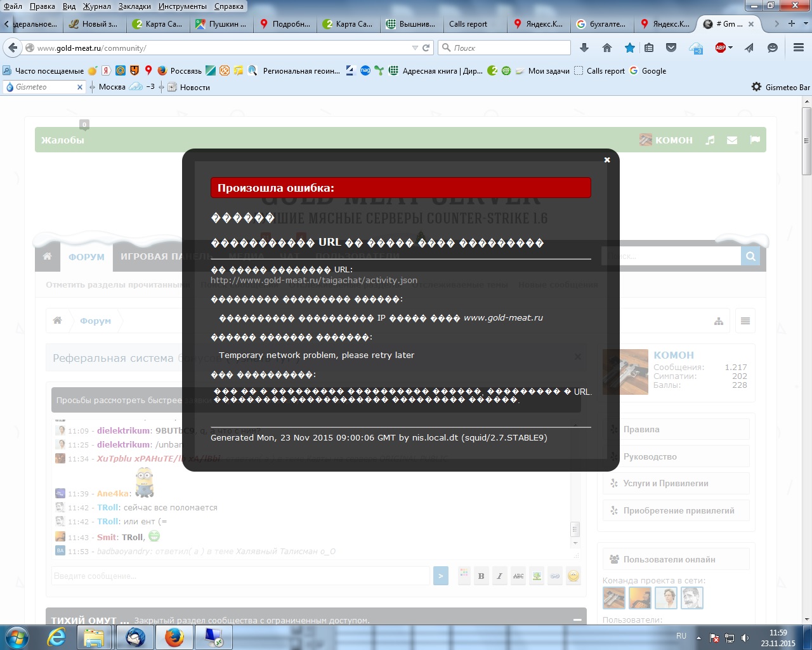Insert image icon in chat editor
This screenshot has height=650, width=812.
(537, 576)
